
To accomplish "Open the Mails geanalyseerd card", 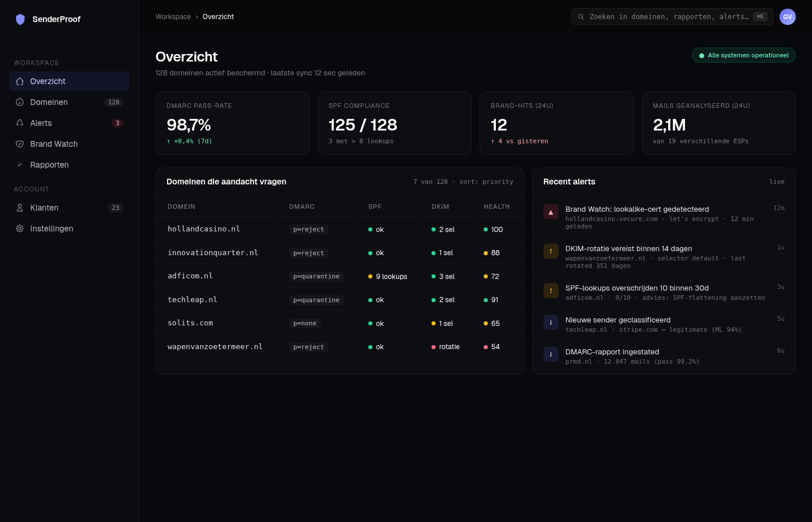I will [719, 123].
